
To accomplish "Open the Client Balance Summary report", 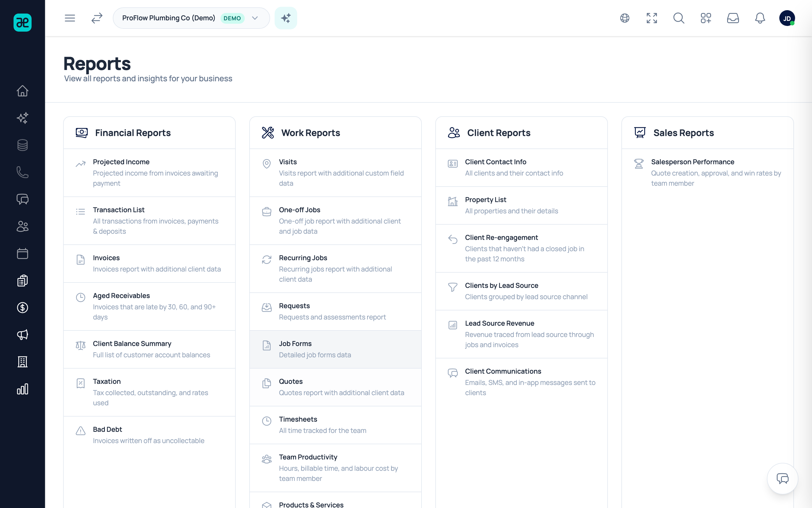I will (149, 349).
